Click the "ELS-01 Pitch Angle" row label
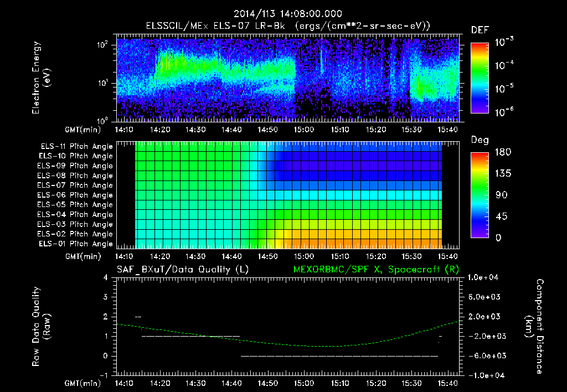 (x=76, y=244)
